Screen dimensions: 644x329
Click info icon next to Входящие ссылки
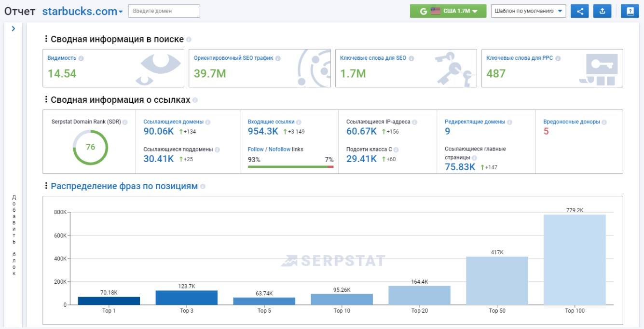(x=299, y=122)
